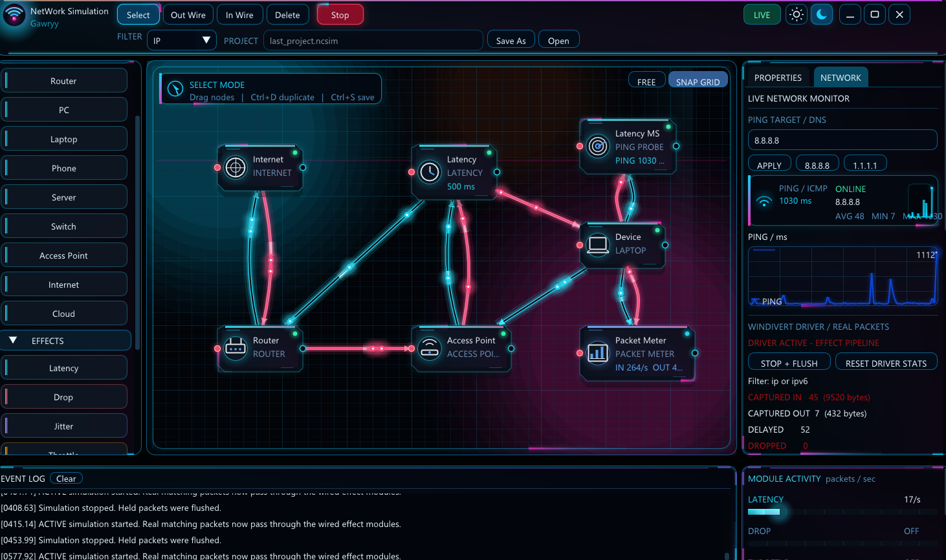Click the Internet node red input port

pyautogui.click(x=217, y=167)
